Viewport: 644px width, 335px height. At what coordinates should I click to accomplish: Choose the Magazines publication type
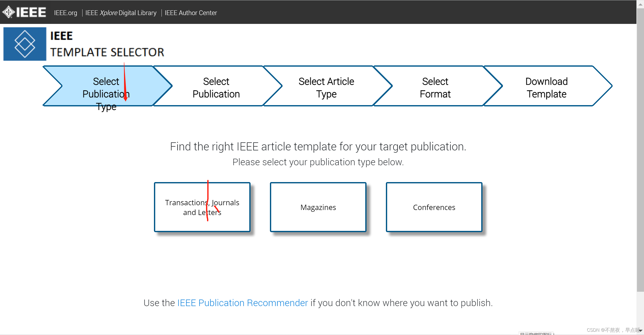(318, 207)
